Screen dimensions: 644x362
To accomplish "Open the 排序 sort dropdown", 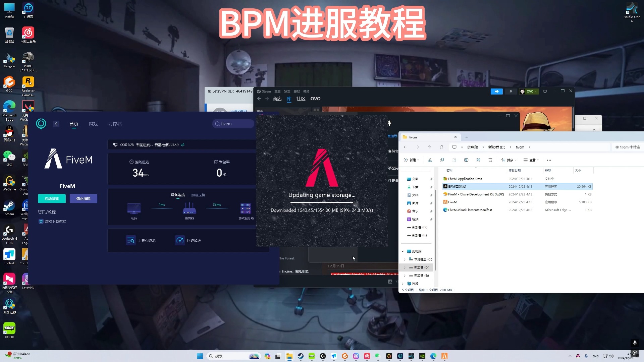I will point(509,160).
